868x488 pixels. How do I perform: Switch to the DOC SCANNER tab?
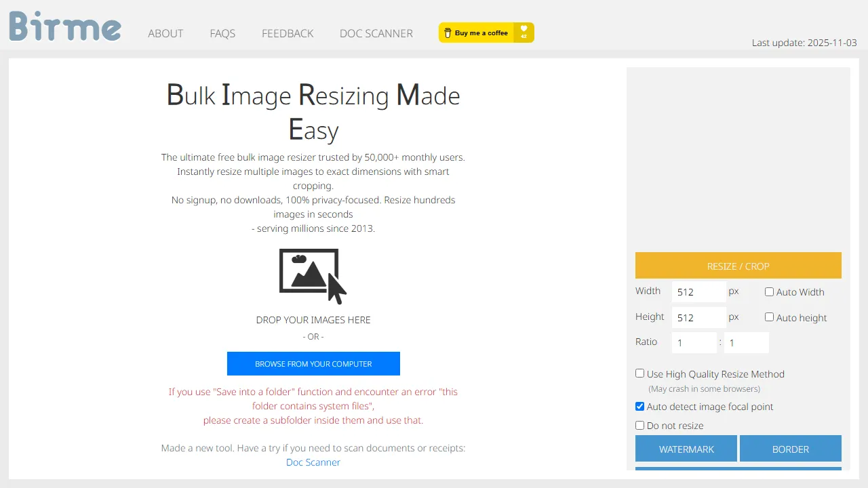point(376,33)
